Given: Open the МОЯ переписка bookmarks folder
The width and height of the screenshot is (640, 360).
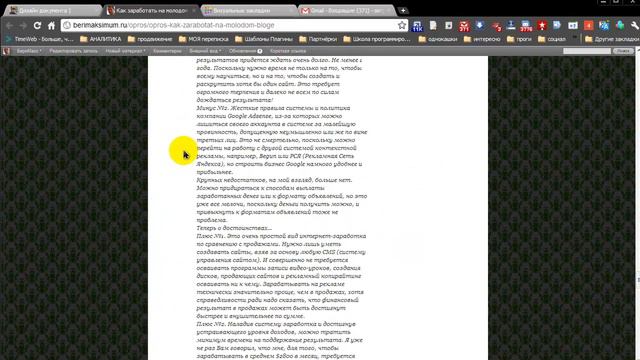Looking at the screenshot, I should pos(204,39).
